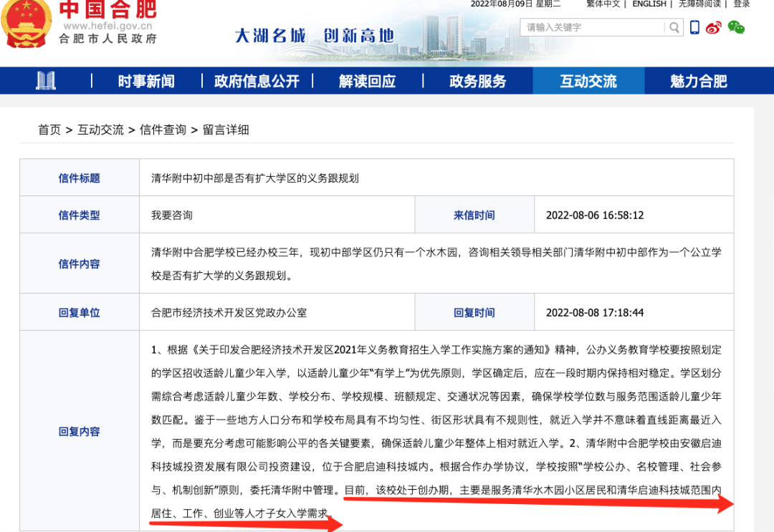Click the 大湖名城 创新高地 slogan banner
The width and height of the screenshot is (774, 532).
314,36
